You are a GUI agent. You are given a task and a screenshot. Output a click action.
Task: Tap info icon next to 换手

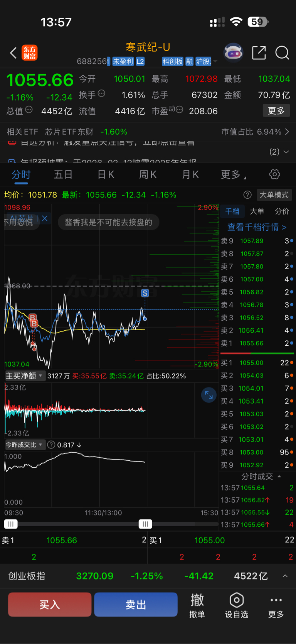point(101,93)
